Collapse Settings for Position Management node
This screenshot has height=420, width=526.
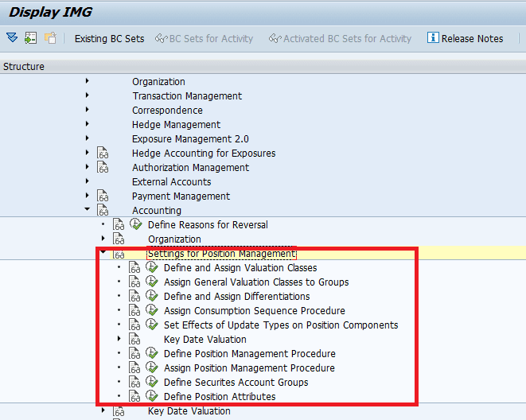tap(103, 254)
